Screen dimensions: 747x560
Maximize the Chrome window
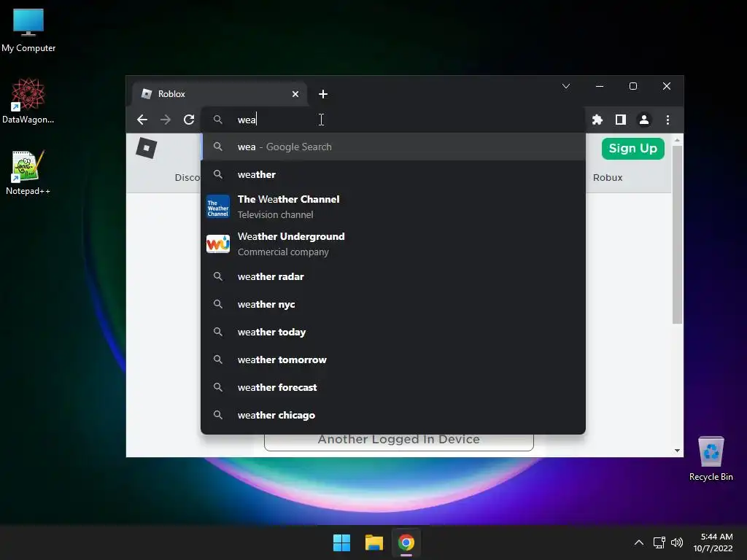pyautogui.click(x=633, y=86)
